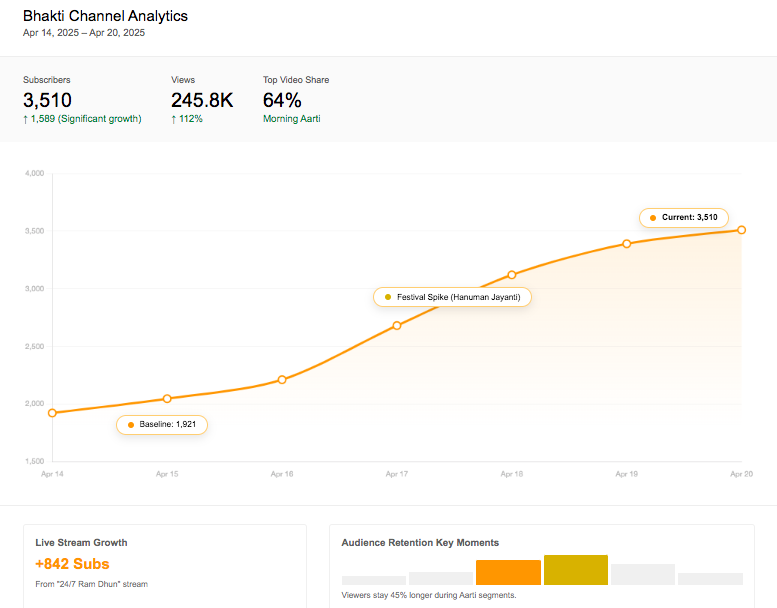Click the Bhakti Channel Analytics title
This screenshot has width=777, height=608.
[105, 16]
